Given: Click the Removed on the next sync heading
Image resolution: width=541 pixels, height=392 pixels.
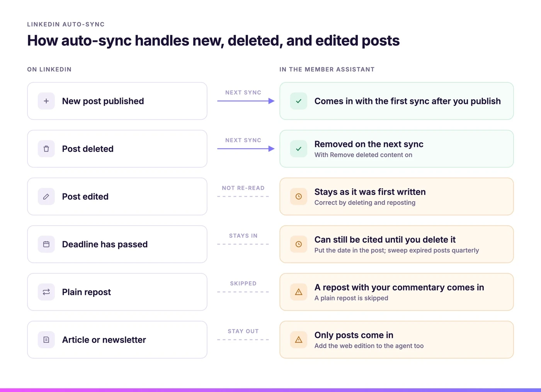Looking at the screenshot, I should point(369,144).
